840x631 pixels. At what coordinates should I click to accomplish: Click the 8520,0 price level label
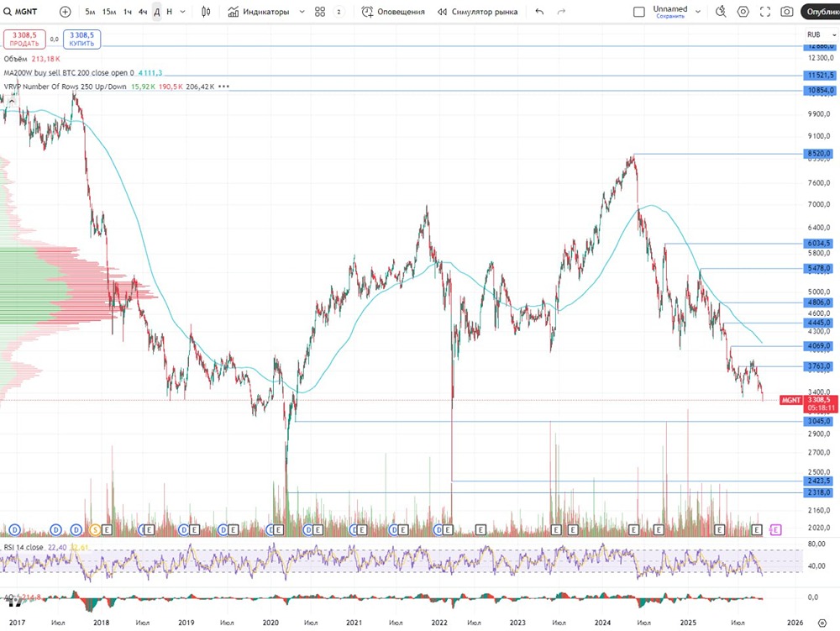click(x=819, y=153)
